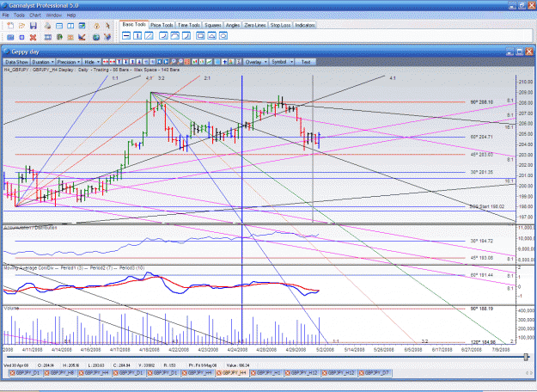The width and height of the screenshot is (537, 392).
Task: Switch to the GBPJPY_H8 chart tab
Action: (61, 373)
